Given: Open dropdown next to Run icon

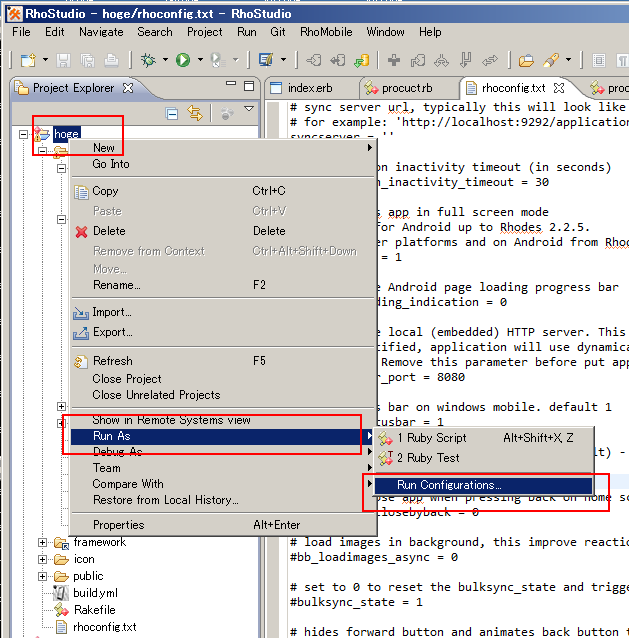Looking at the screenshot, I should pyautogui.click(x=200, y=60).
